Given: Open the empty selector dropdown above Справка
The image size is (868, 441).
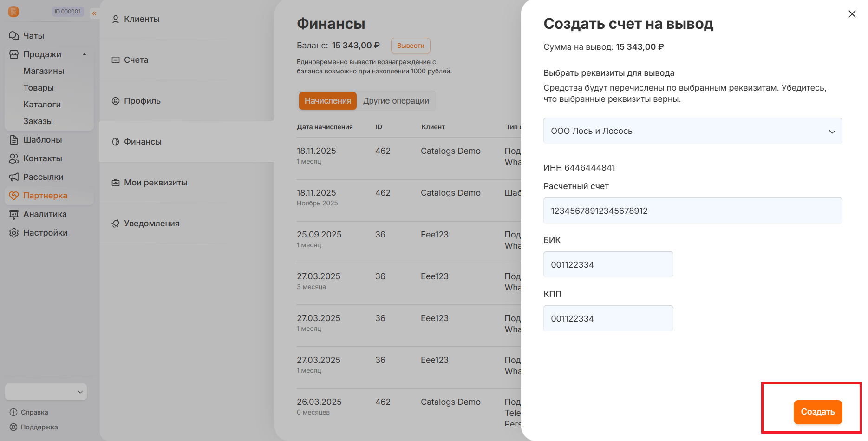Looking at the screenshot, I should (46, 392).
